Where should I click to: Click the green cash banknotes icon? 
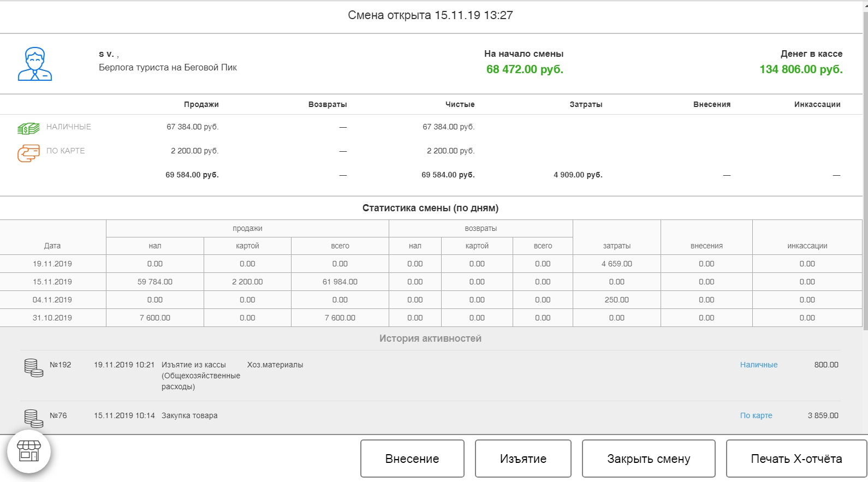[28, 129]
